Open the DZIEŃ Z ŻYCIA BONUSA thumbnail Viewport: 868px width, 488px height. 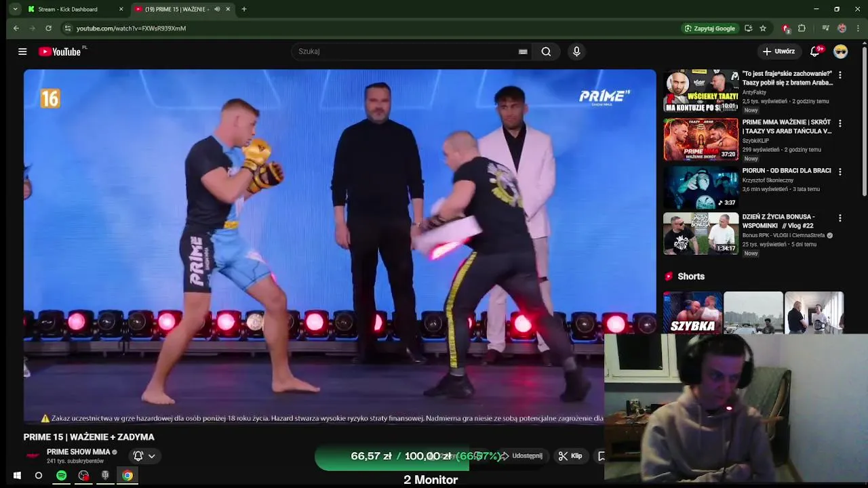click(x=701, y=233)
